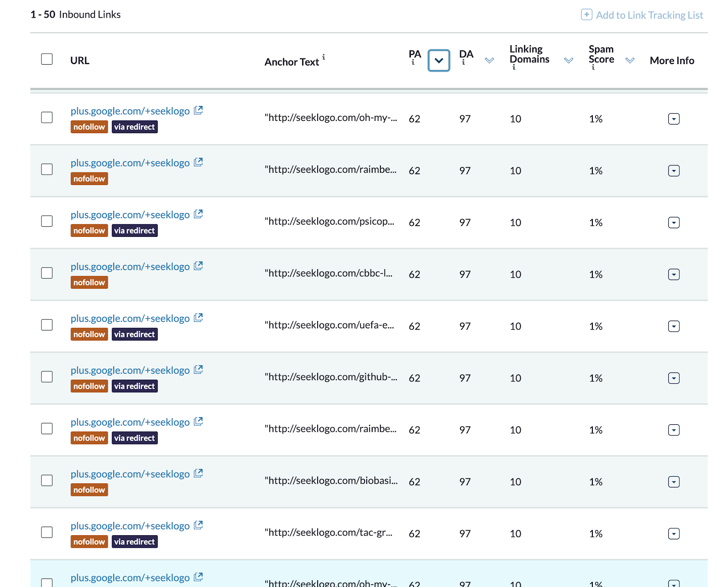Click info icon under Linking Domains header
The image size is (728, 587).
pos(514,67)
